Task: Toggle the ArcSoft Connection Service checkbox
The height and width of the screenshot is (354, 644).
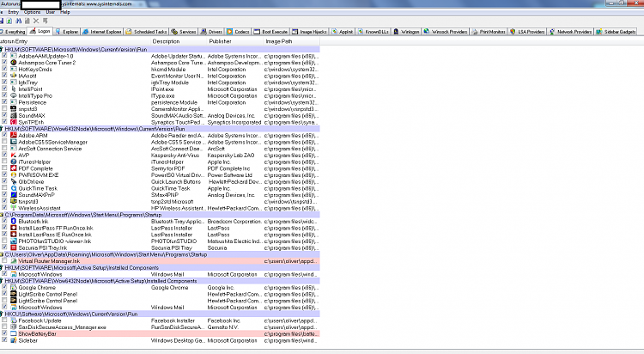Action: (x=4, y=149)
